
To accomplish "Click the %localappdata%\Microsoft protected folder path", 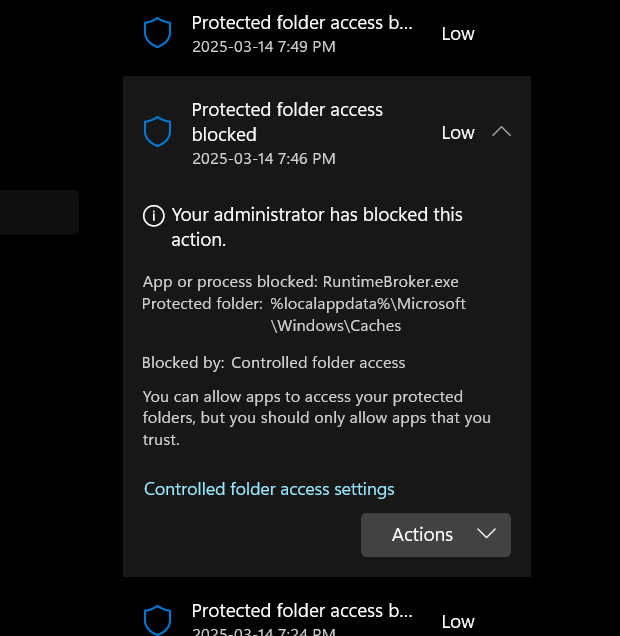I will (367, 303).
